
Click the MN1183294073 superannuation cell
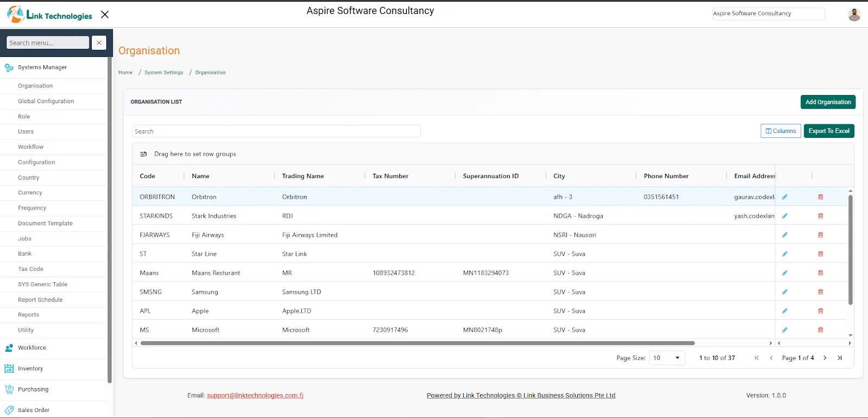pyautogui.click(x=486, y=273)
